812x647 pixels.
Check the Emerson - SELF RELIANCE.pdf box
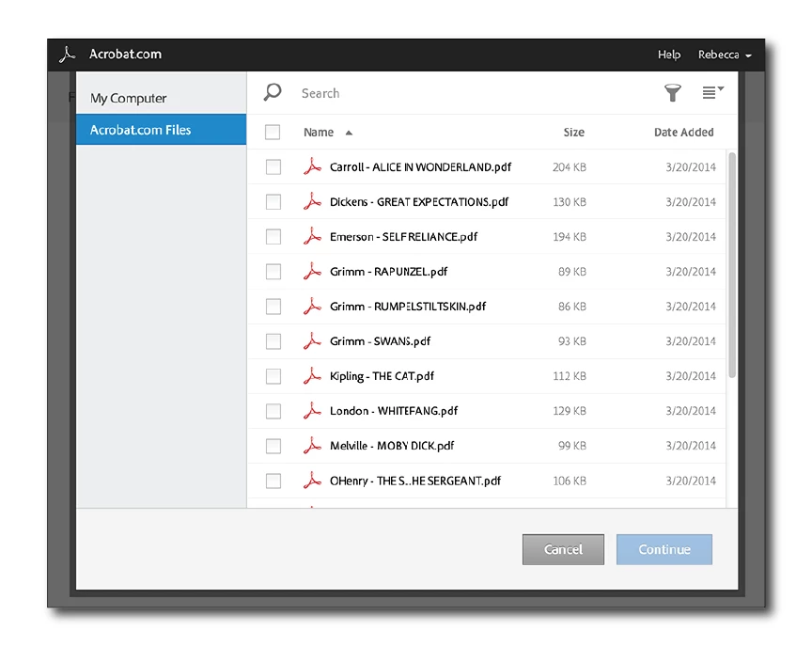273,236
